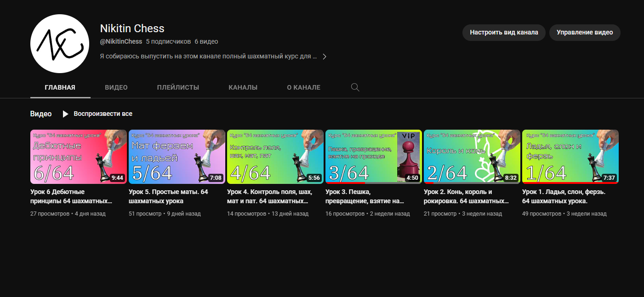
Task: Click the 5 подписчиков count
Action: click(x=168, y=41)
